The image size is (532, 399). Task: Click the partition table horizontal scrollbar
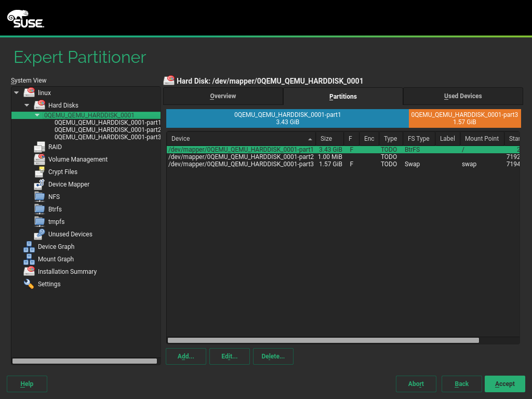pos(323,340)
